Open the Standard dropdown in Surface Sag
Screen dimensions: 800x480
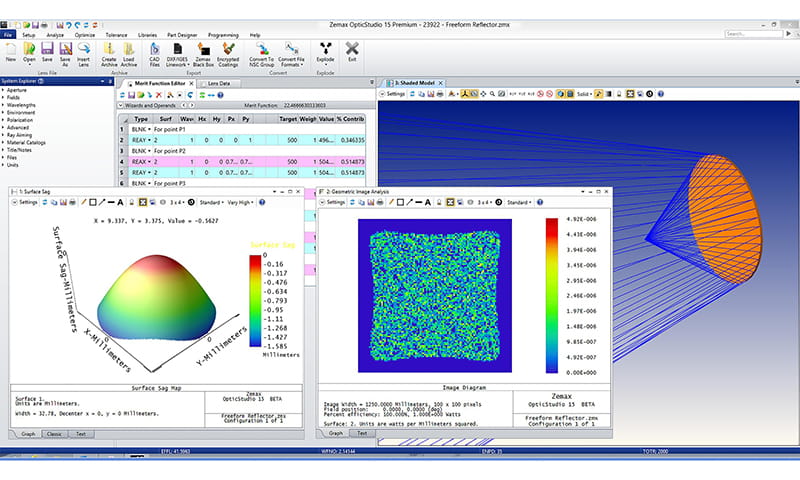[211, 202]
